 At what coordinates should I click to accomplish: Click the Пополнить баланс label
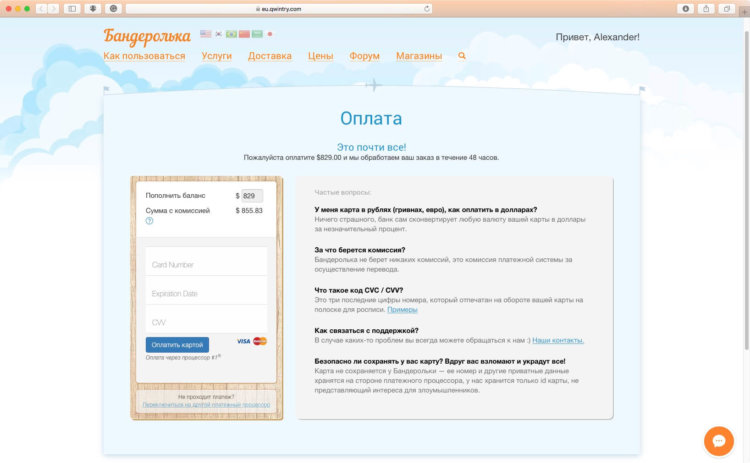pyautogui.click(x=176, y=195)
